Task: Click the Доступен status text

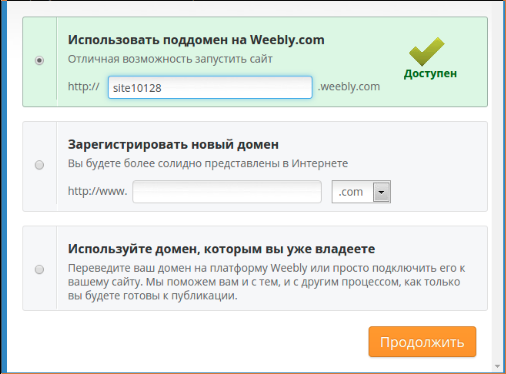Action: click(430, 74)
